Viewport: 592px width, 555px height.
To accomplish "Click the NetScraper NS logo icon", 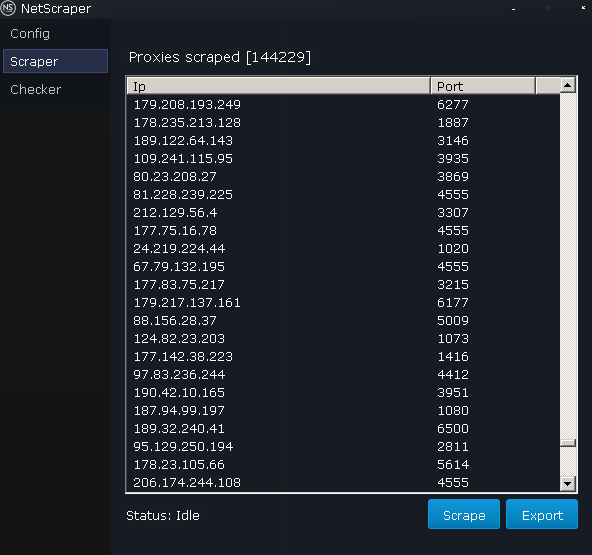I will 8,8.
